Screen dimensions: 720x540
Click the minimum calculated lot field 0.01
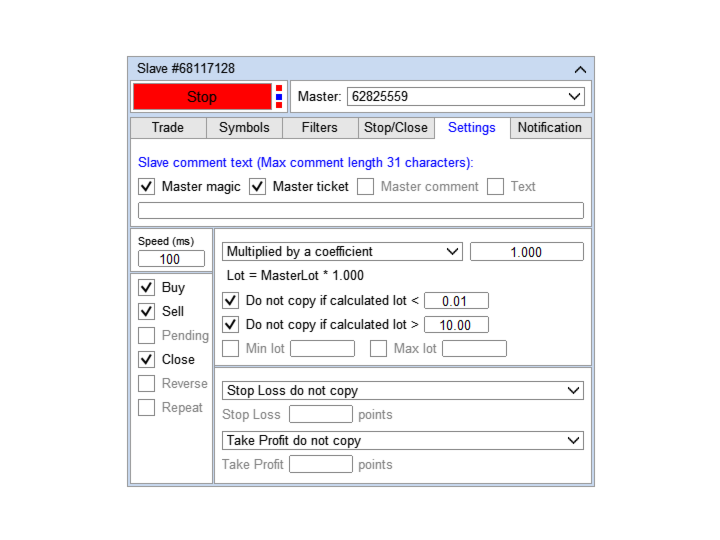click(x=456, y=301)
